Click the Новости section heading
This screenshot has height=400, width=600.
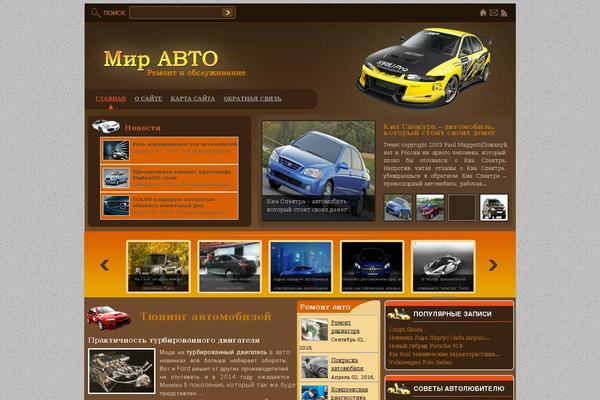[143, 127]
